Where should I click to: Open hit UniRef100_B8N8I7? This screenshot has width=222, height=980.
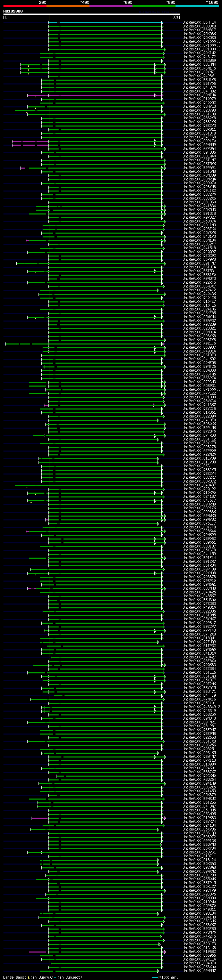click(x=199, y=31)
